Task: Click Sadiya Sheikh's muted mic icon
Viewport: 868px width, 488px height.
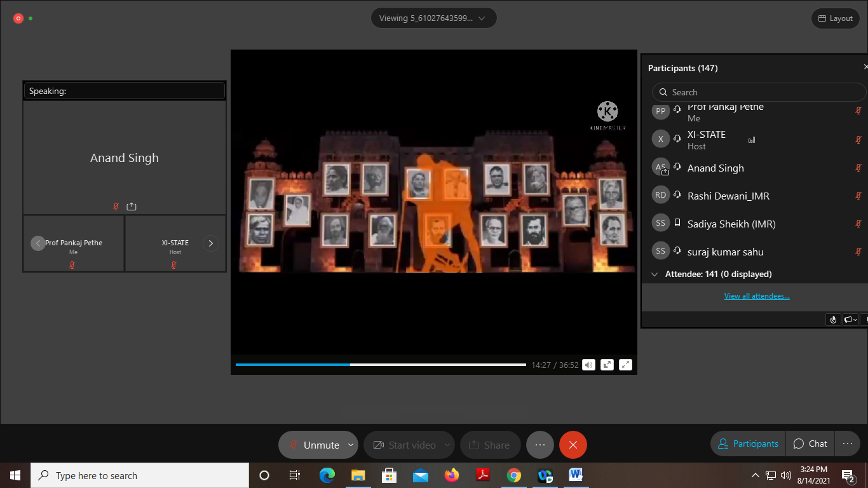Action: coord(858,224)
